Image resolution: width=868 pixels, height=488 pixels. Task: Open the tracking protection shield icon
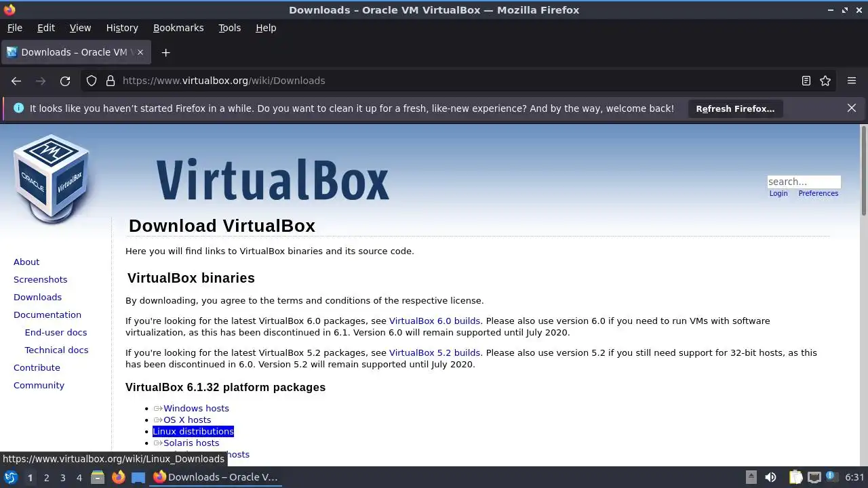[92, 81]
